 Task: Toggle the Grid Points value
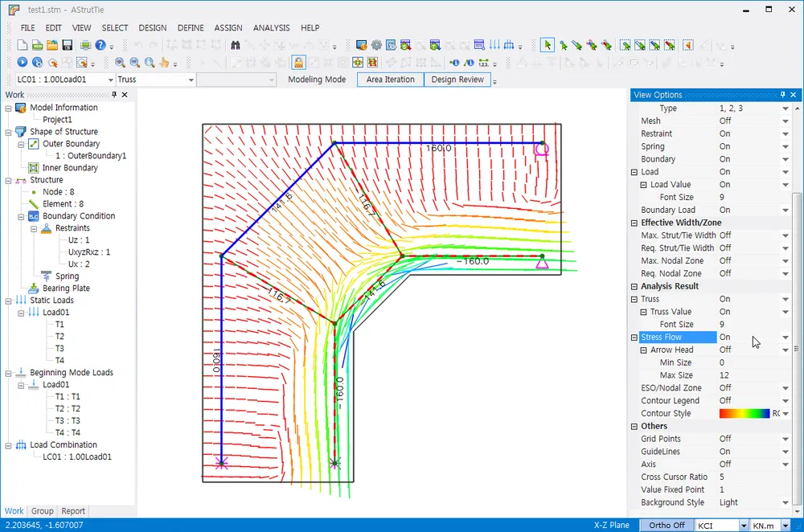[753, 439]
